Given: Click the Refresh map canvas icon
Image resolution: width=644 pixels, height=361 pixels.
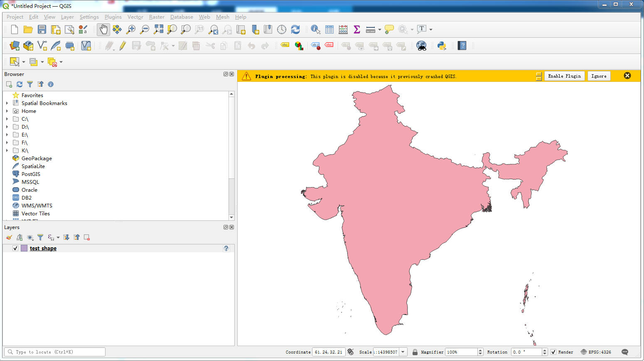Looking at the screenshot, I should [x=295, y=29].
